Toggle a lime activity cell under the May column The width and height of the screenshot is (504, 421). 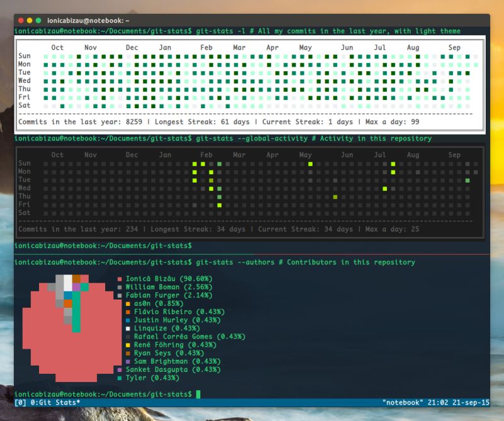click(x=309, y=164)
